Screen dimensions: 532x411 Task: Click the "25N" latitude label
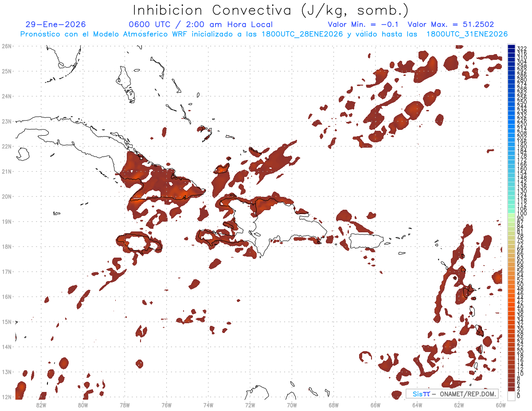pos(7,71)
